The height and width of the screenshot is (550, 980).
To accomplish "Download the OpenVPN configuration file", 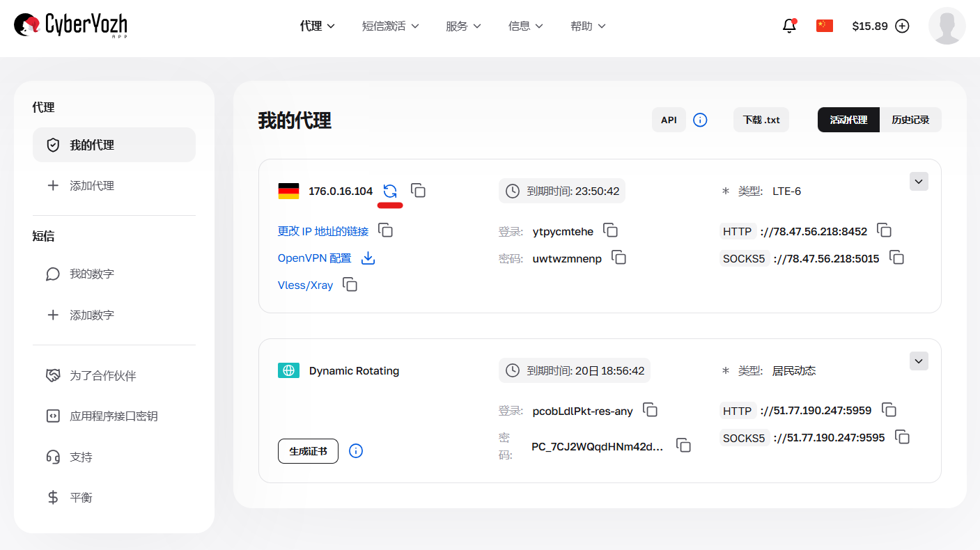I will [x=368, y=258].
